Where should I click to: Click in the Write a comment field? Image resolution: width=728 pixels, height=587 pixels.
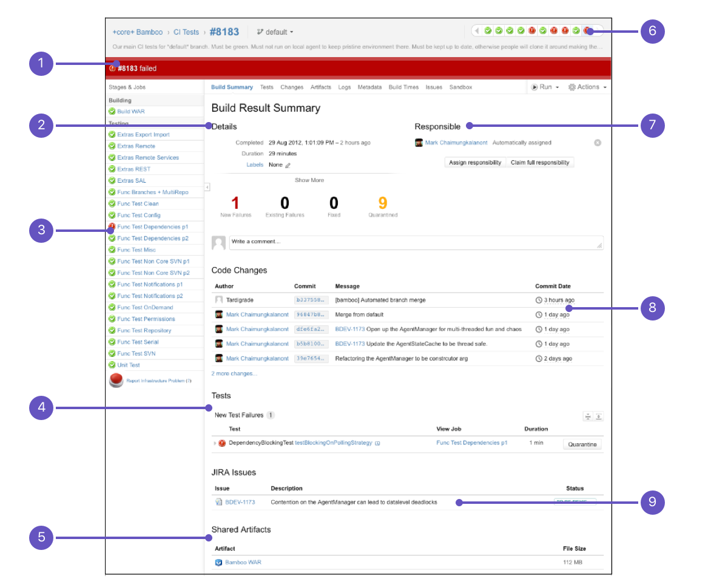click(416, 242)
